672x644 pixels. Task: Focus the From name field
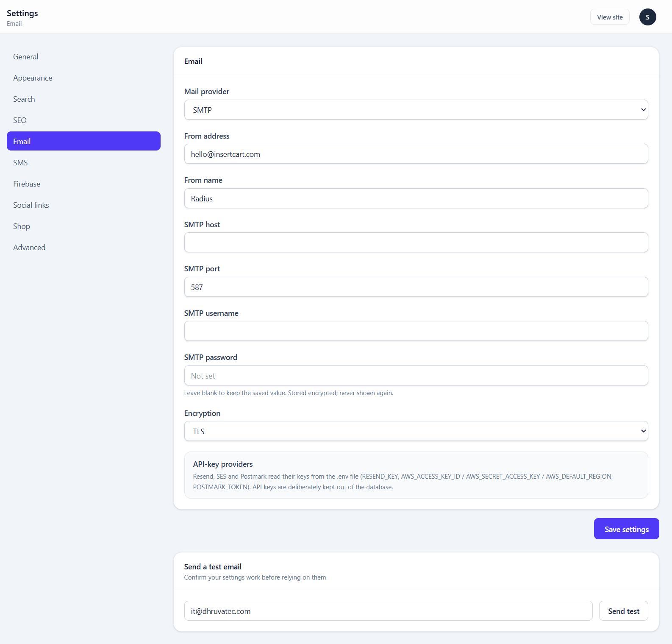416,198
